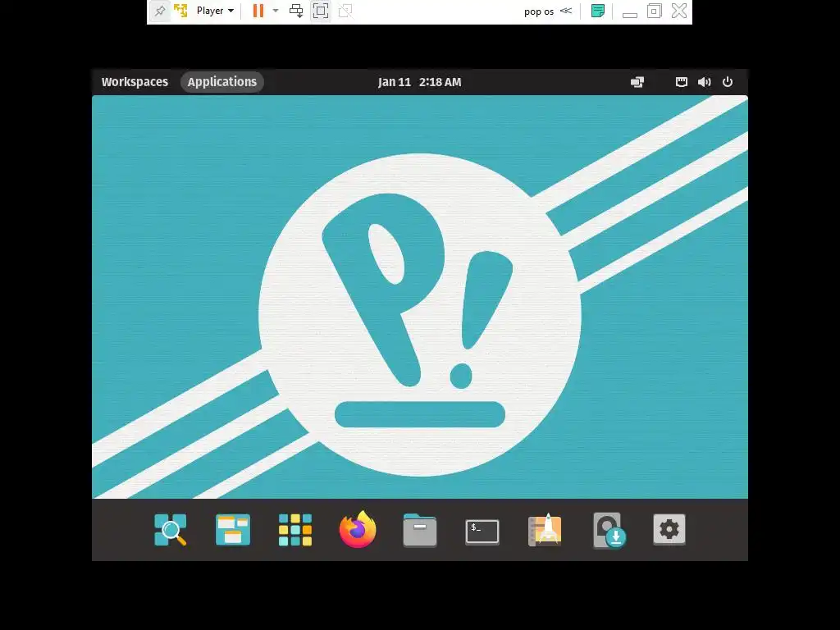840x630 pixels.
Task: Launch the Terminal from the dock
Action: (x=482, y=532)
